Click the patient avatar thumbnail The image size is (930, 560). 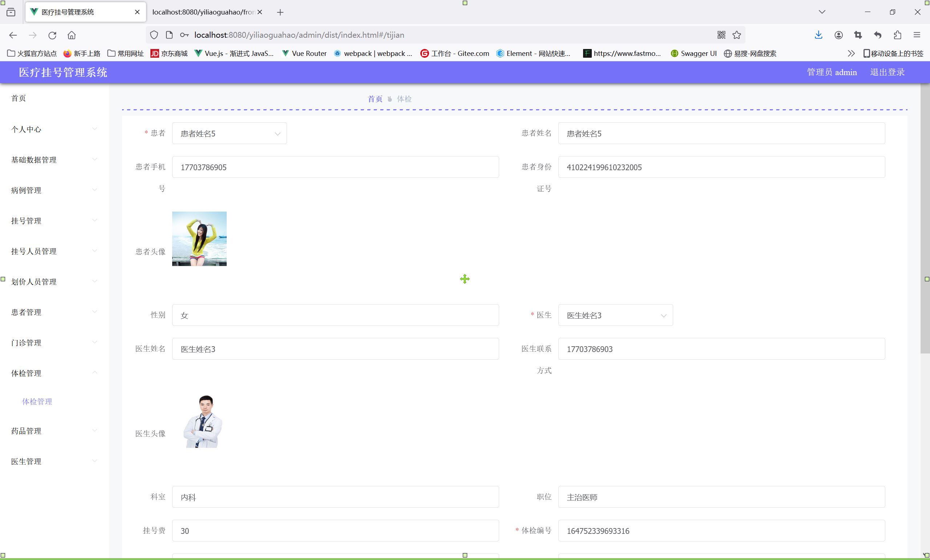[199, 239]
